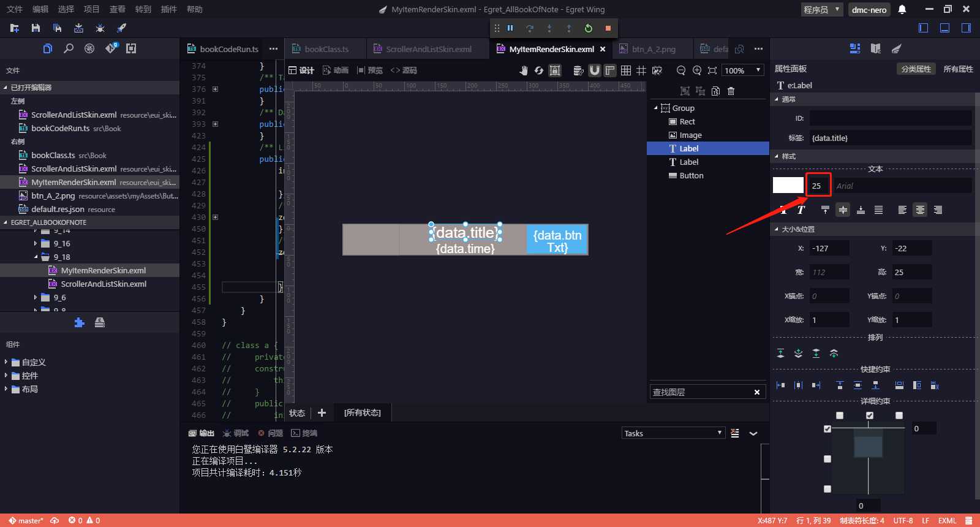Viewport: 980px width, 527px height.
Task: Open the 程序员 role dropdown
Action: (822, 9)
